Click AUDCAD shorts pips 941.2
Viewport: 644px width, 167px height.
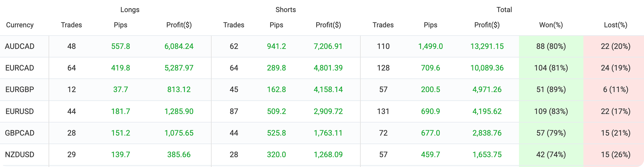[276, 46]
